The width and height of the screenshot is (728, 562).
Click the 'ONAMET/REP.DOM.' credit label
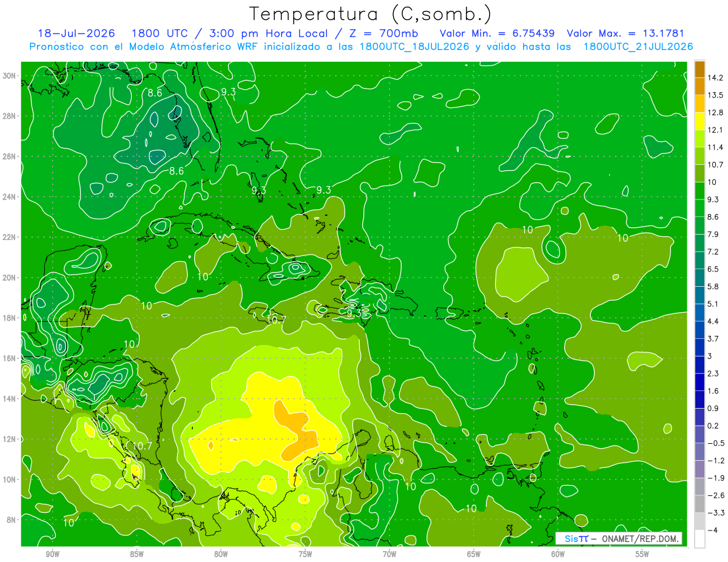[x=641, y=538]
